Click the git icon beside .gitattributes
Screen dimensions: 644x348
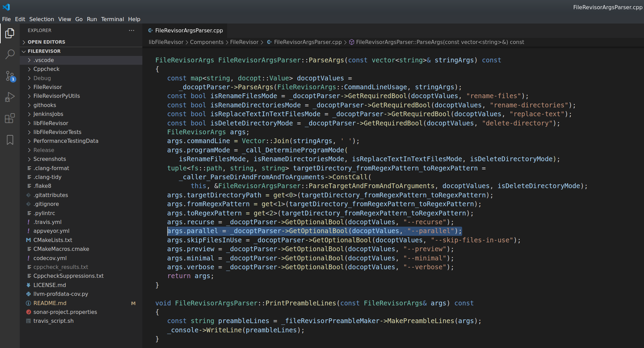click(29, 195)
